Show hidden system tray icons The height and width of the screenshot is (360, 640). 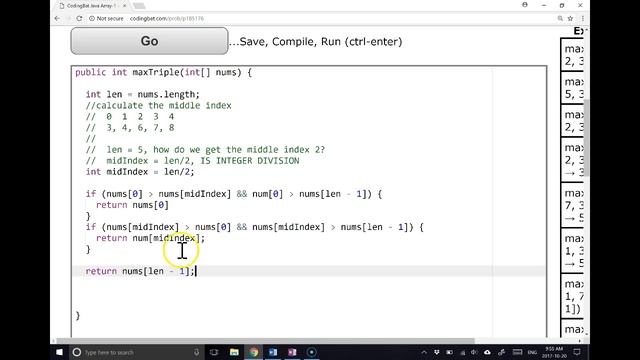pos(424,352)
